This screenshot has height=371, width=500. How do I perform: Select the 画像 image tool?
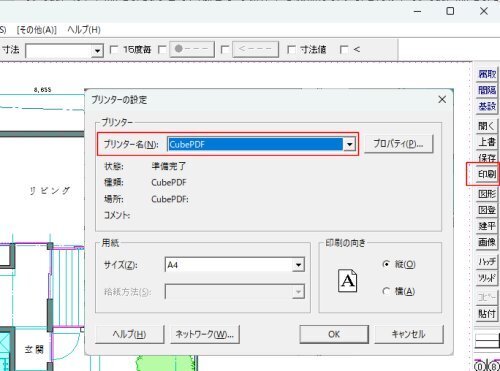click(487, 242)
